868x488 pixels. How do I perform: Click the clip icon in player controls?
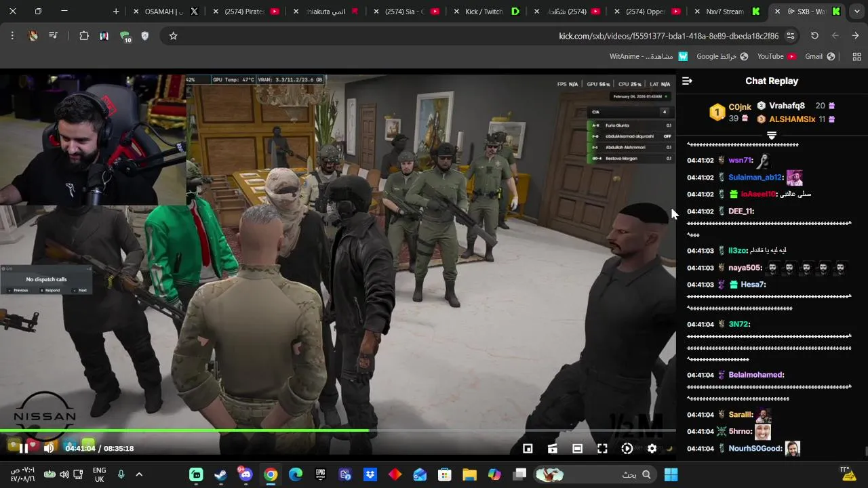coord(552,448)
